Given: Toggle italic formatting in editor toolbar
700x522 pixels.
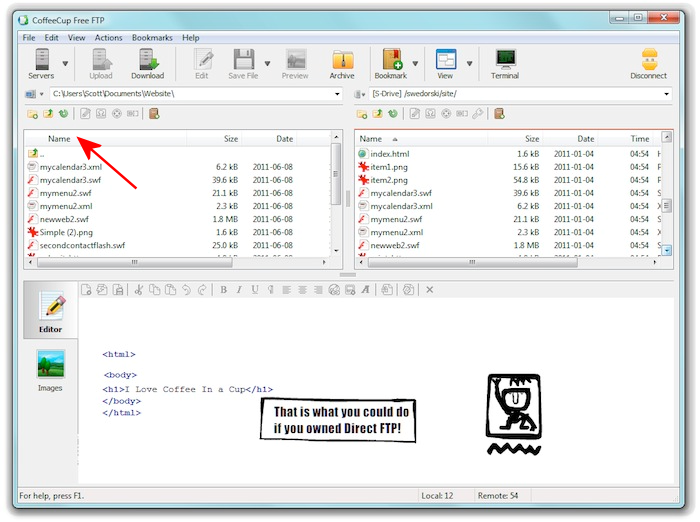Looking at the screenshot, I should tap(239, 290).
